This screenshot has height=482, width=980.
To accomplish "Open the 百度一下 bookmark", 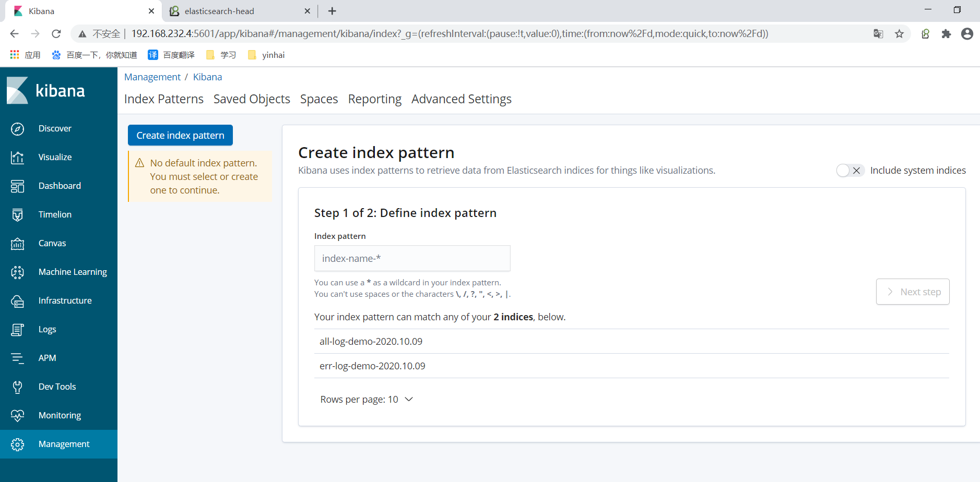I will [x=95, y=55].
